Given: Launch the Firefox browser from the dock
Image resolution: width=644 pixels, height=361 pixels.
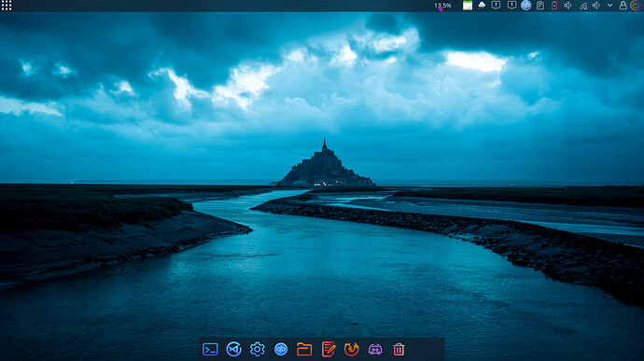Looking at the screenshot, I should coord(352,350).
